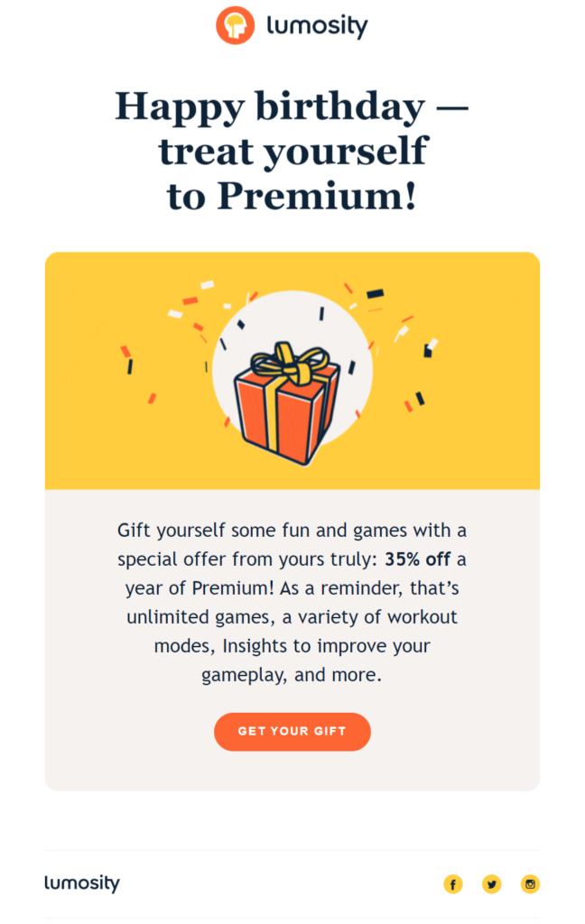Open the Twitter social icon
Image resolution: width=585 pixels, height=924 pixels.
click(x=491, y=884)
